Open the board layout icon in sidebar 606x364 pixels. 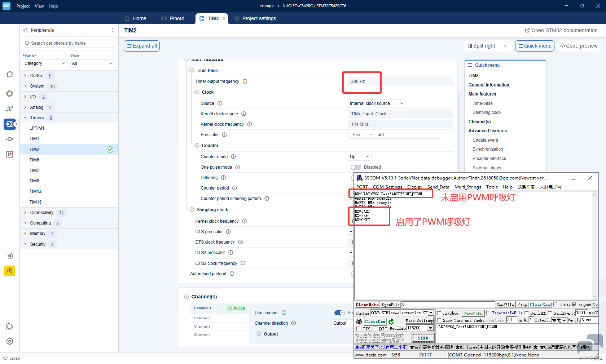click(x=10, y=154)
